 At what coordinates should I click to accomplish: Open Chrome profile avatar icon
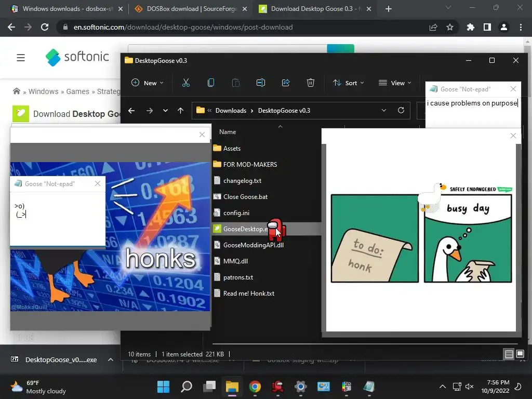click(x=504, y=27)
